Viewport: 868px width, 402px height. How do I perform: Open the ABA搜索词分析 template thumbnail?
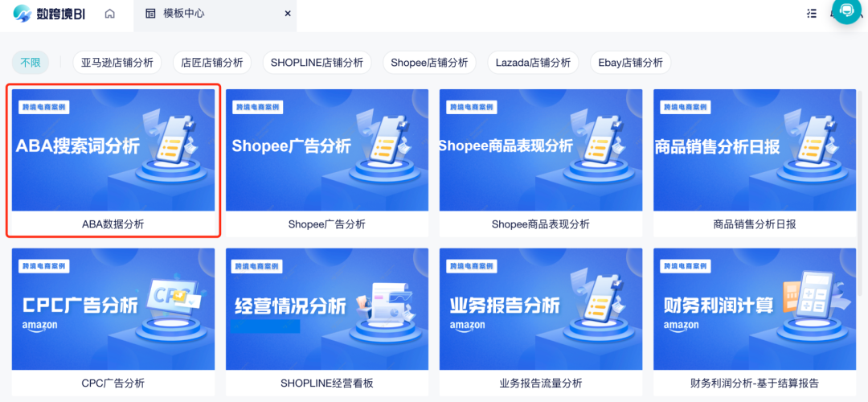pyautogui.click(x=113, y=150)
